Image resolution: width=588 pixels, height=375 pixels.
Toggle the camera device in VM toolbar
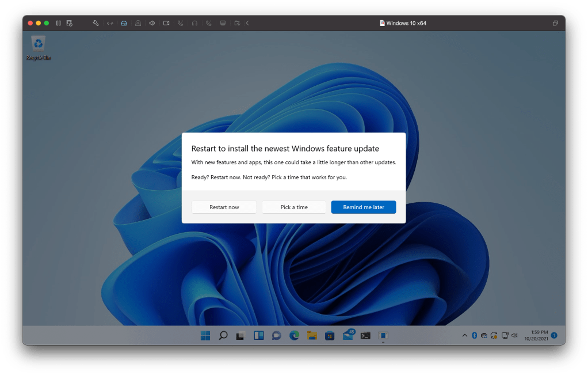pos(166,23)
